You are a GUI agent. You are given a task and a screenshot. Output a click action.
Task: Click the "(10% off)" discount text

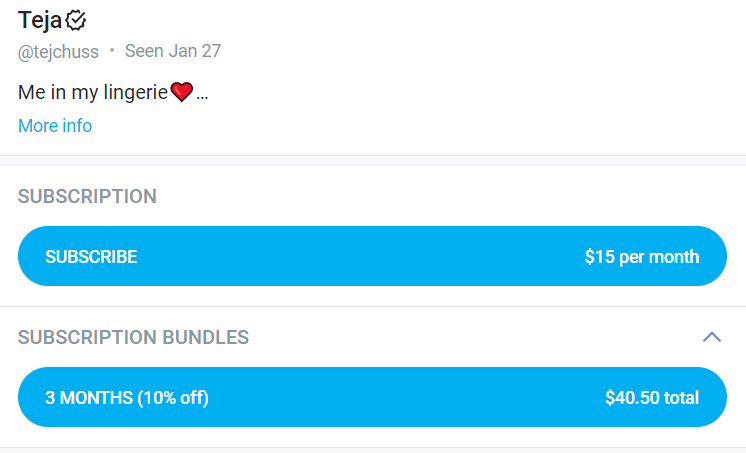(174, 398)
